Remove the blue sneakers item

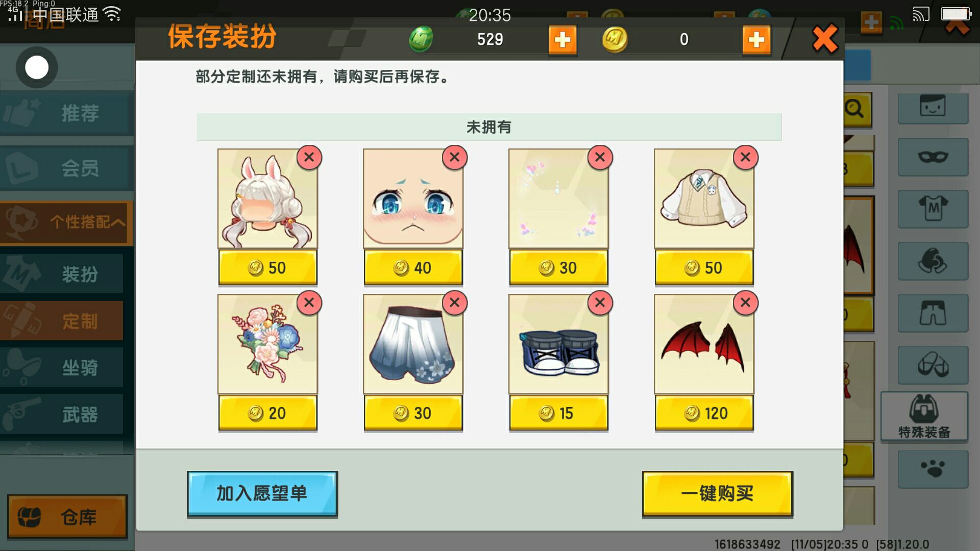tap(600, 303)
